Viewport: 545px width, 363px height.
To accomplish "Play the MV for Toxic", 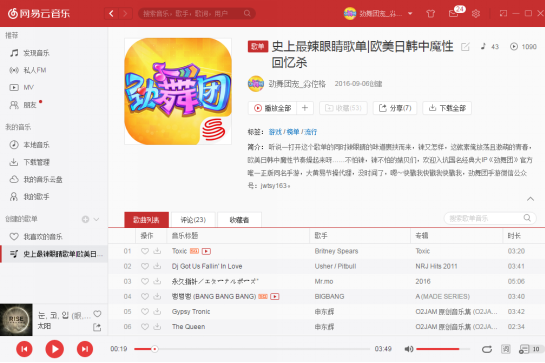I will coord(206,251).
